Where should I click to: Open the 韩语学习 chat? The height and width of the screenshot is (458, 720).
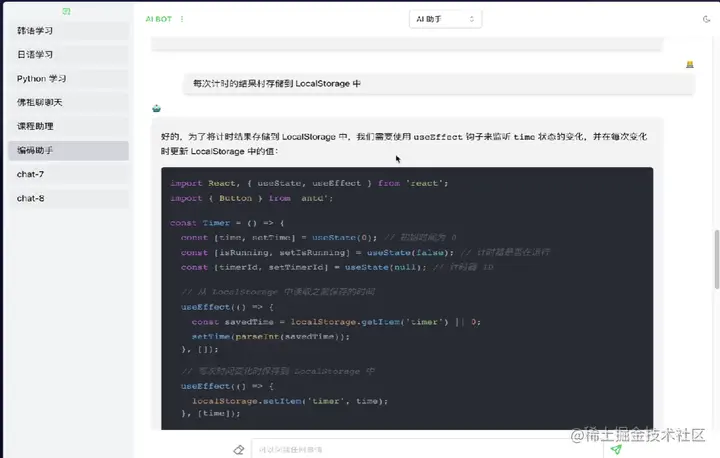point(68,31)
